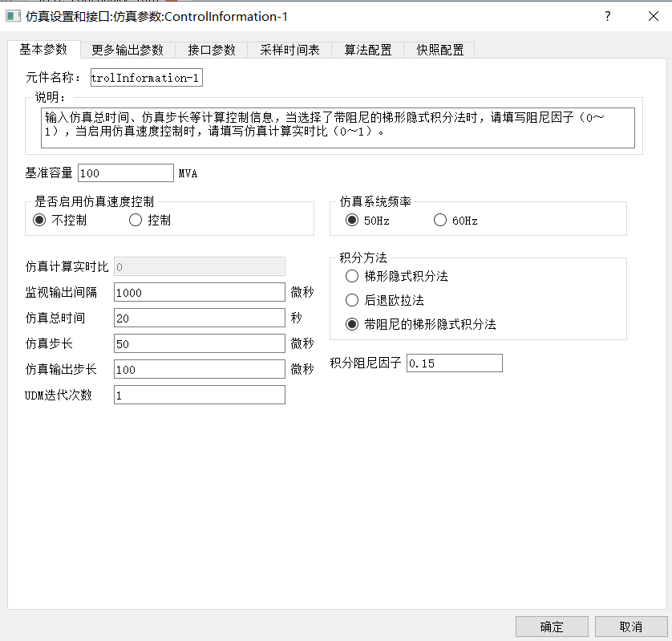The image size is (672, 641).
Task: Click the 确定 button
Action: tap(552, 627)
